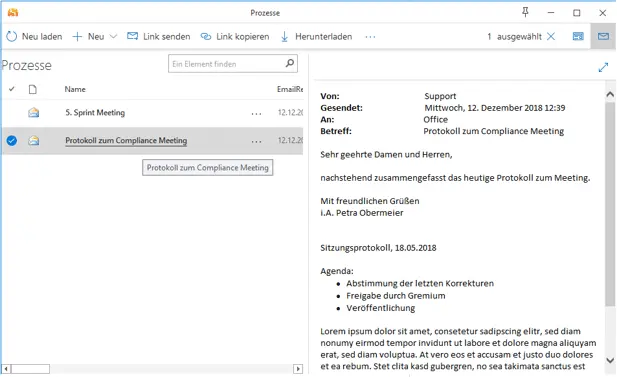Image resolution: width=617 pixels, height=377 pixels.
Task: Maximize the Prozesse window
Action: click(x=576, y=13)
